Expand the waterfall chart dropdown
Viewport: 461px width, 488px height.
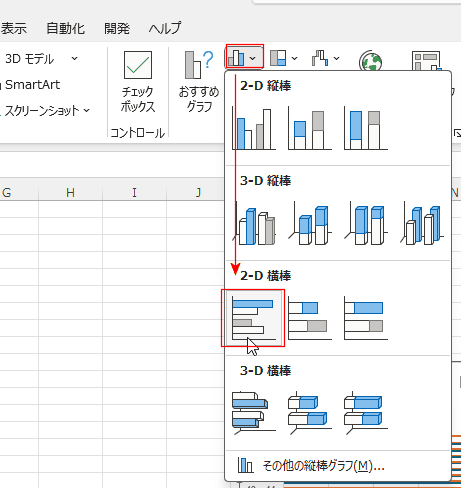point(326,58)
